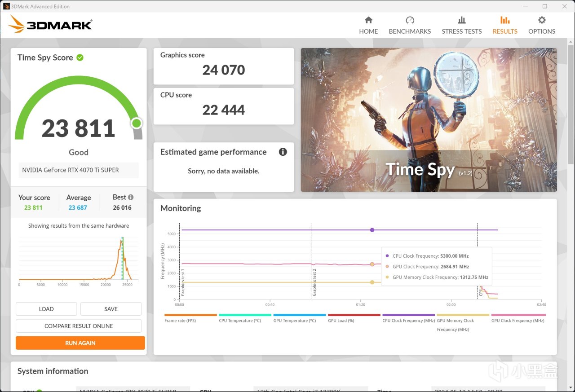
Task: Select the RESULTS tab
Action: [x=505, y=25]
